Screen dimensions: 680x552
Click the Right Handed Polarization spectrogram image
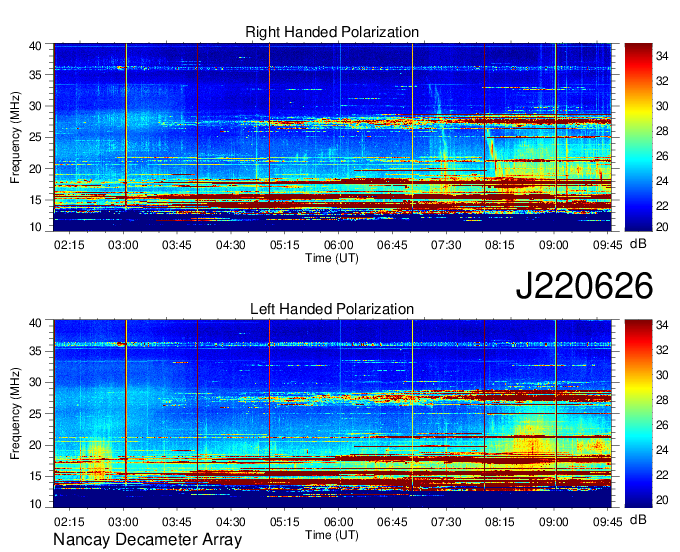(x=332, y=137)
